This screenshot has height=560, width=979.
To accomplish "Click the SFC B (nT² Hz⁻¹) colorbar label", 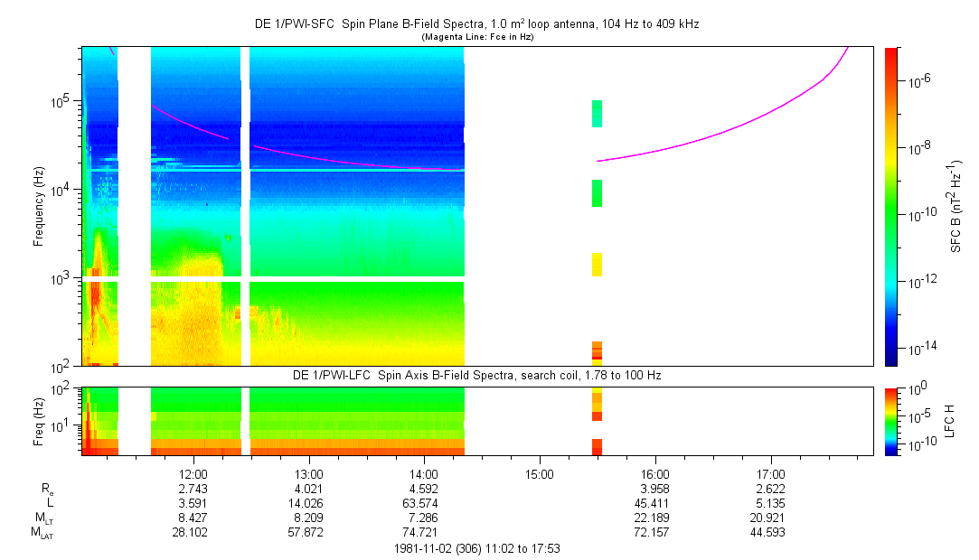I will (x=956, y=206).
